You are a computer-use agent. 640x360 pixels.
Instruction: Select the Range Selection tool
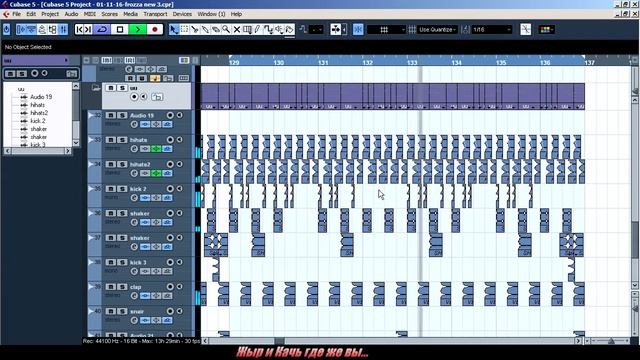tap(184, 29)
